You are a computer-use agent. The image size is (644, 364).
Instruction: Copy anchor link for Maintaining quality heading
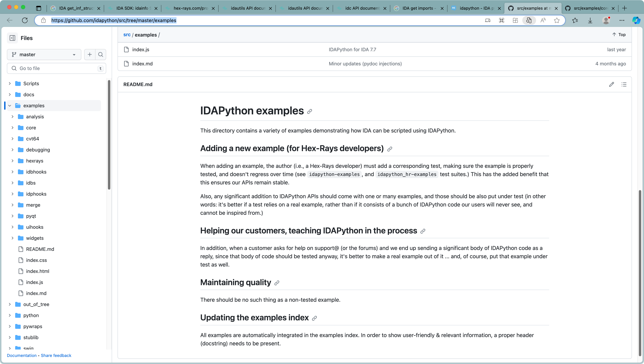(277, 283)
